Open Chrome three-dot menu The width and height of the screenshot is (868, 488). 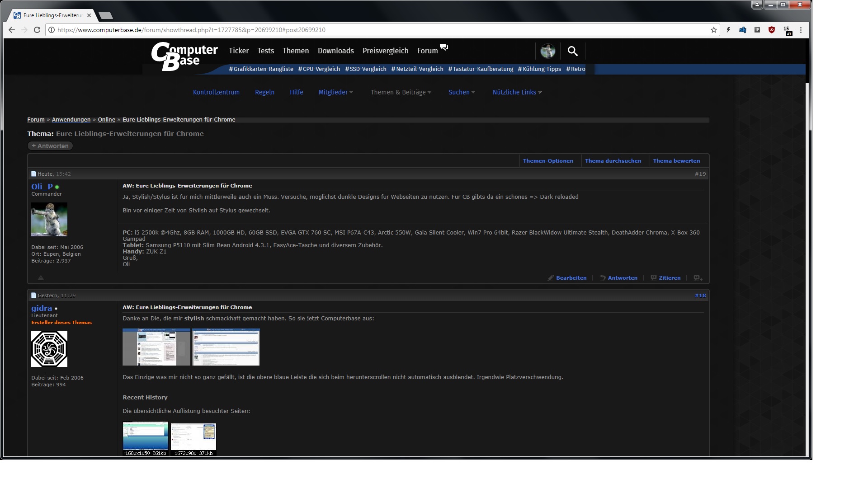(x=801, y=30)
